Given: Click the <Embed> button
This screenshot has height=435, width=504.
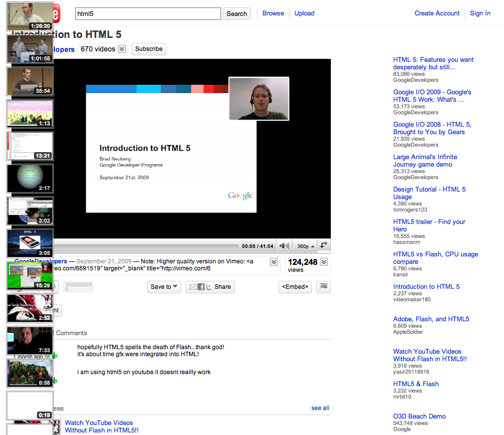Looking at the screenshot, I should tap(295, 287).
